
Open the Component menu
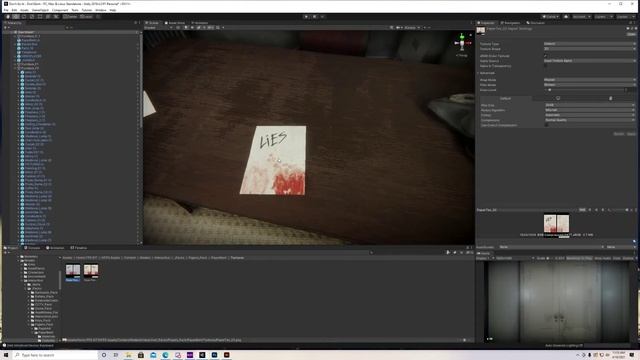(x=60, y=10)
